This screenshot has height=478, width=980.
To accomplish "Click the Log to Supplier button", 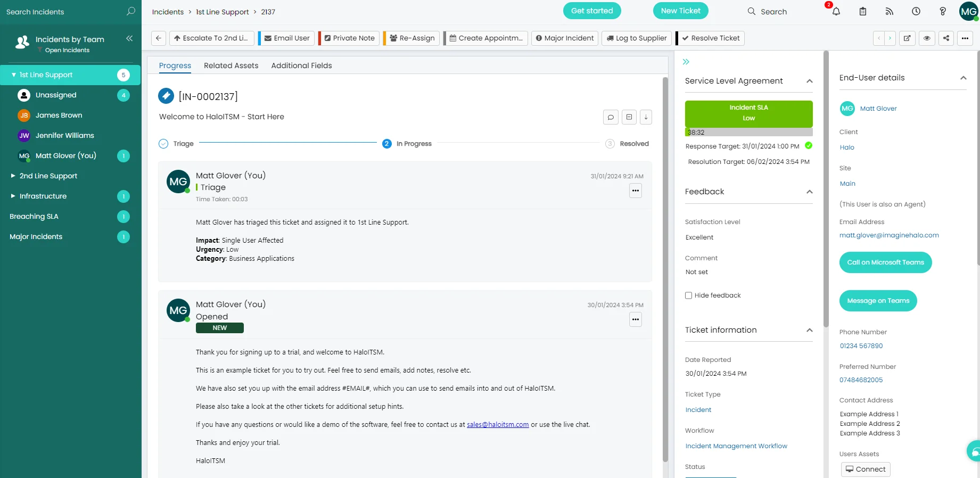I will 637,38.
